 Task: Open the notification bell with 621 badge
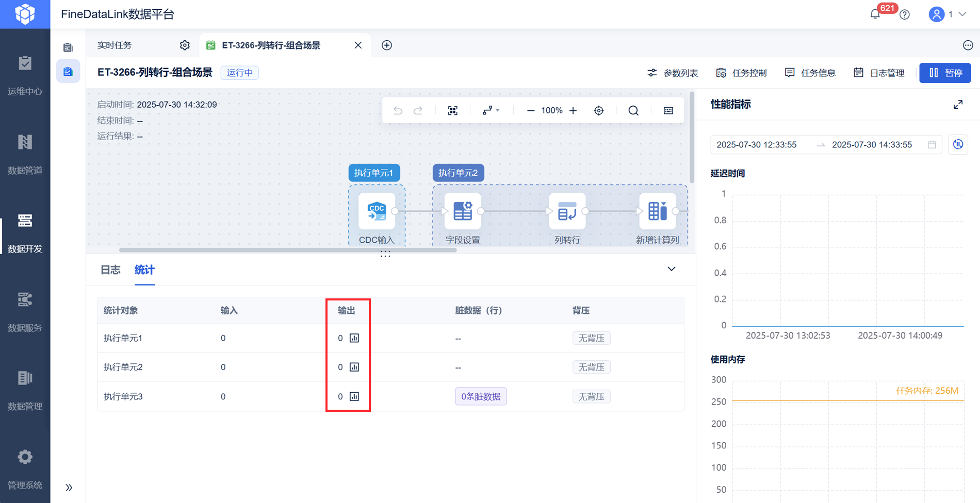click(x=875, y=14)
